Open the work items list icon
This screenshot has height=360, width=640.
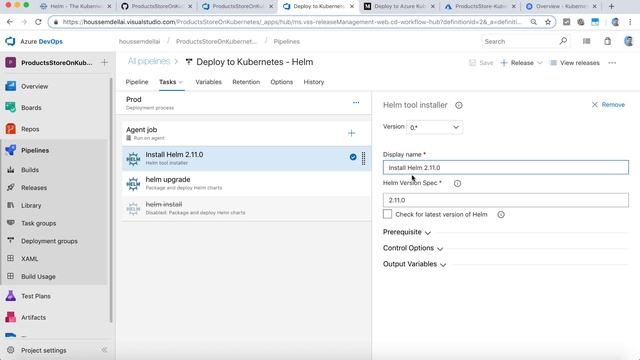tap(587, 41)
